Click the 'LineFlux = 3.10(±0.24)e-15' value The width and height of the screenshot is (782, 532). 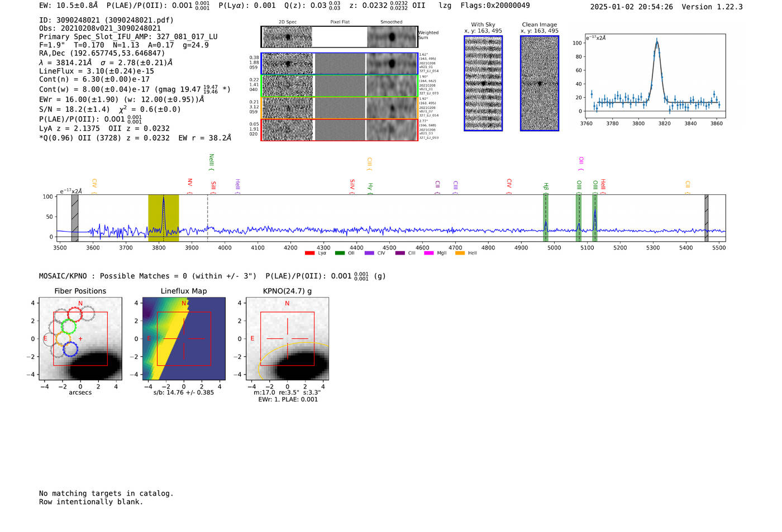(97, 71)
